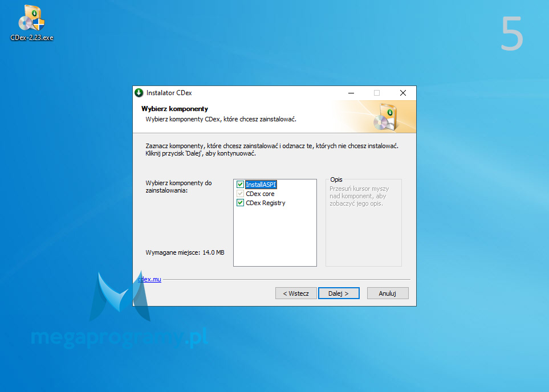Uncheck the InstallASPI component checkbox
This screenshot has height=392, width=549.
point(240,185)
